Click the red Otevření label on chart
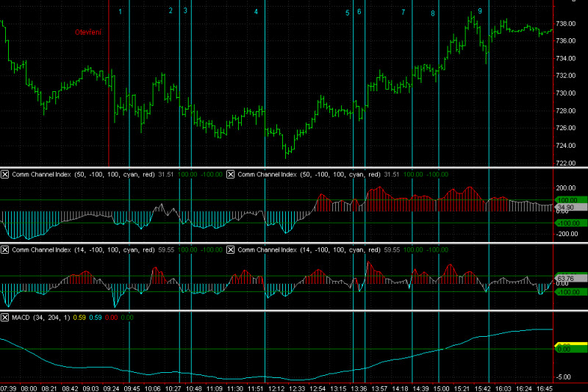Screen dimensions: 588x392 pyautogui.click(x=88, y=32)
